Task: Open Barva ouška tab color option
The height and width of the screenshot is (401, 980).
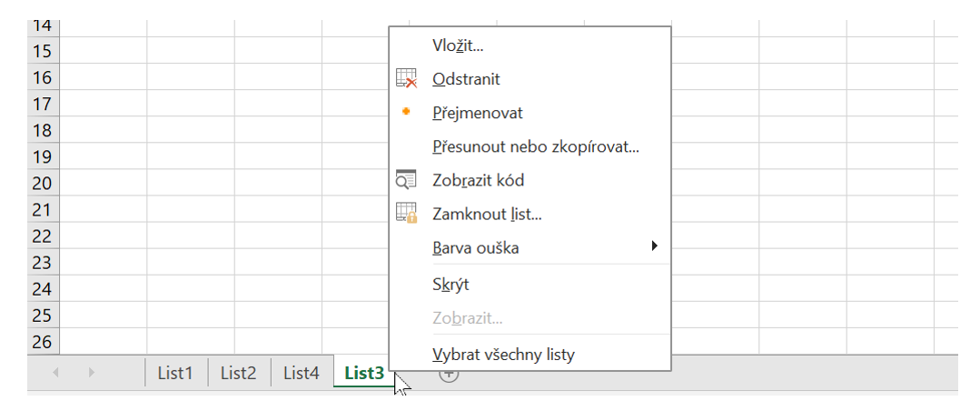Action: (476, 247)
